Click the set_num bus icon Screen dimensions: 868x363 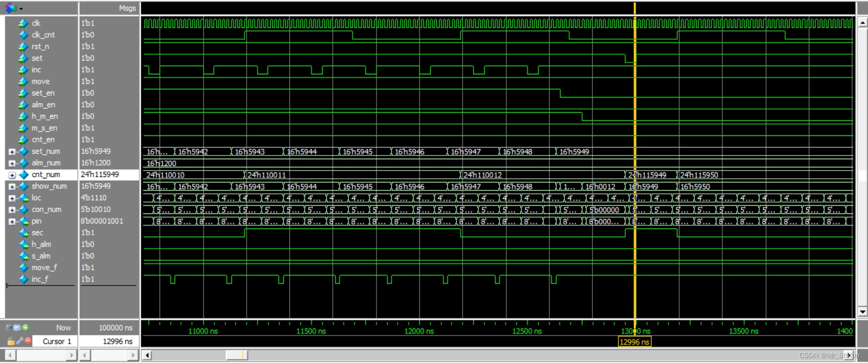coord(23,151)
